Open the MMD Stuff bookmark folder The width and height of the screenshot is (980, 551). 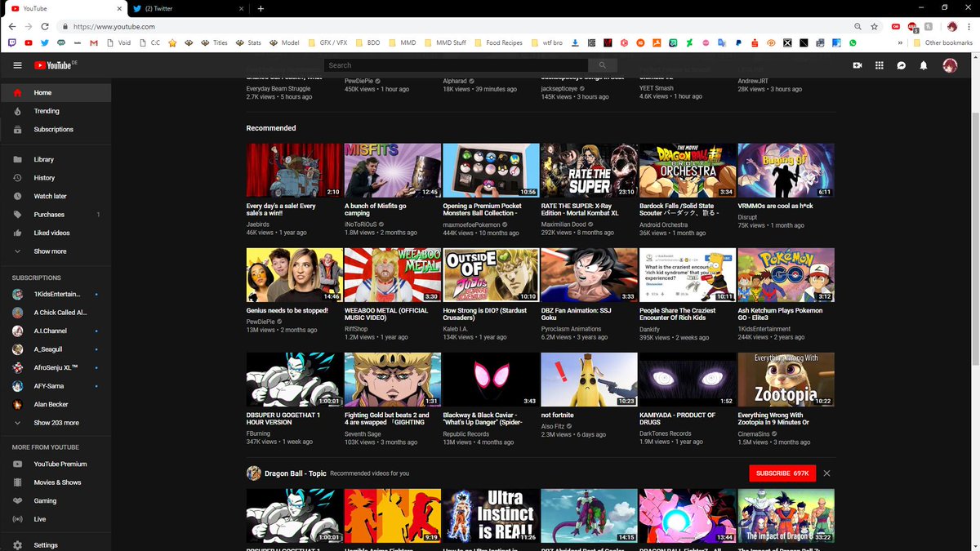click(x=446, y=42)
